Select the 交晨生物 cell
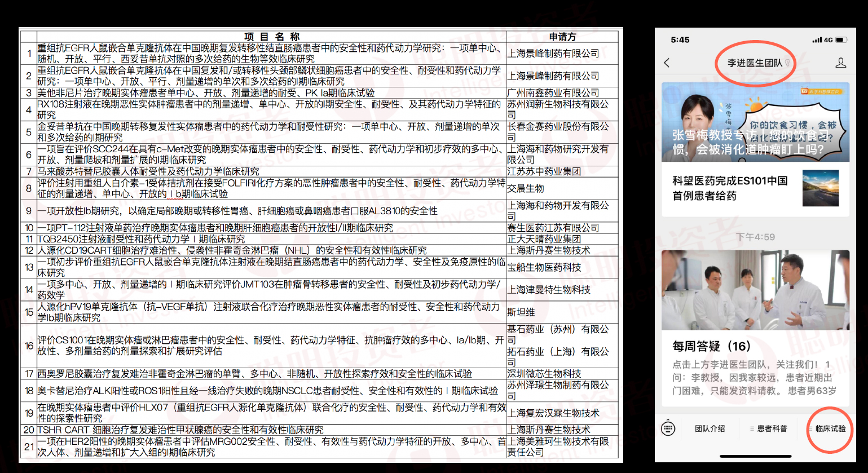 (x=562, y=188)
